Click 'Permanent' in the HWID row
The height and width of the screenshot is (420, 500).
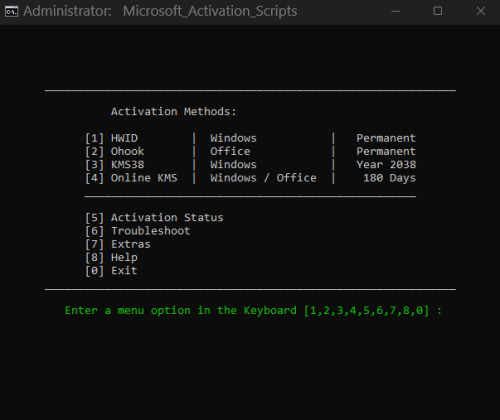click(386, 138)
